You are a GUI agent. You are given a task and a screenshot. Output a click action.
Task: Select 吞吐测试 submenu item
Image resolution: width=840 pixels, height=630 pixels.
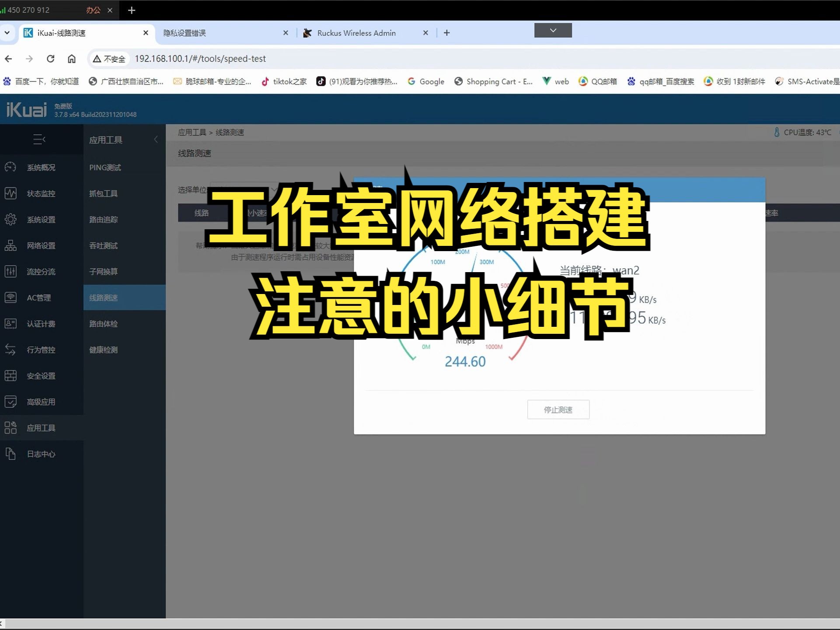[x=125, y=245]
